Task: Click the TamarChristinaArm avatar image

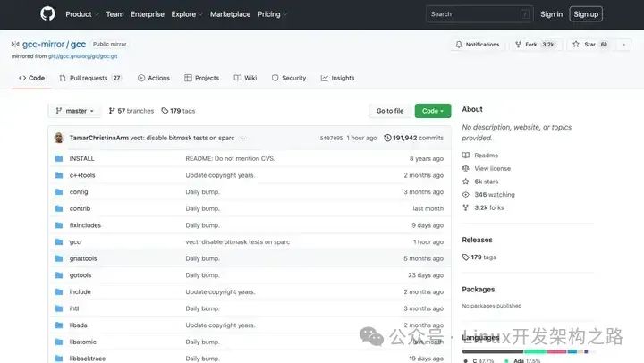Action: coord(59,138)
